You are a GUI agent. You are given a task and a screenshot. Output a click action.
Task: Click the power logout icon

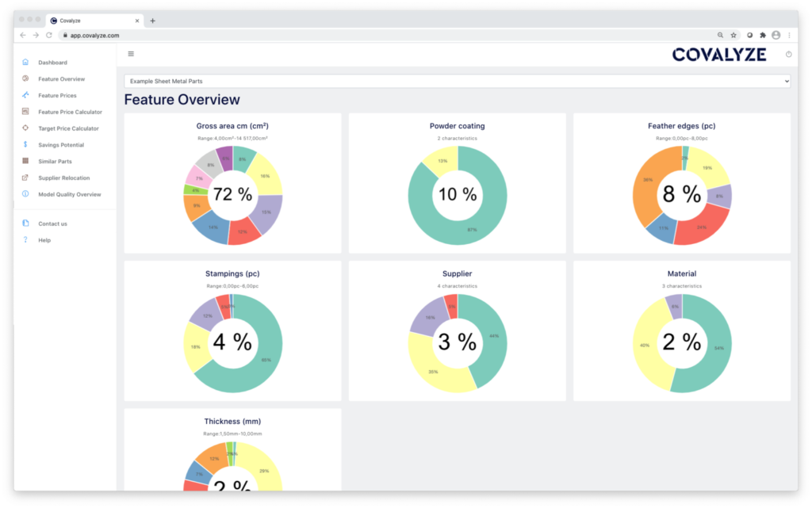pos(788,55)
